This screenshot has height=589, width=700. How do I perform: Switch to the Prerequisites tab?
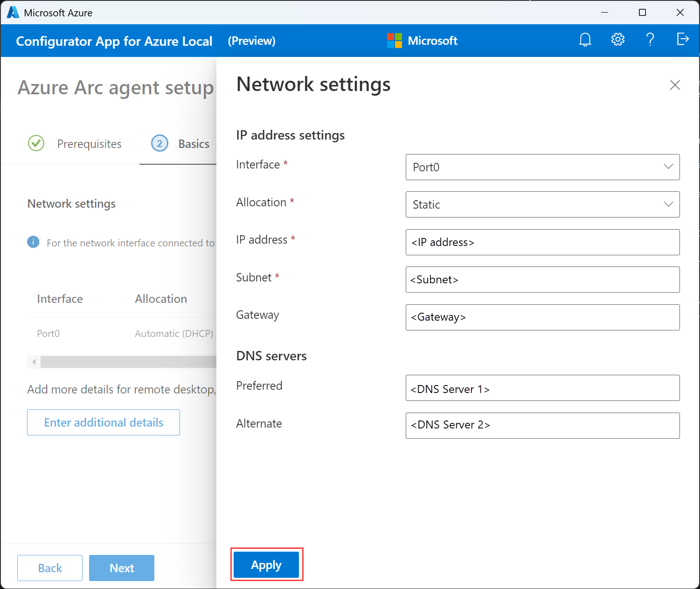89,143
